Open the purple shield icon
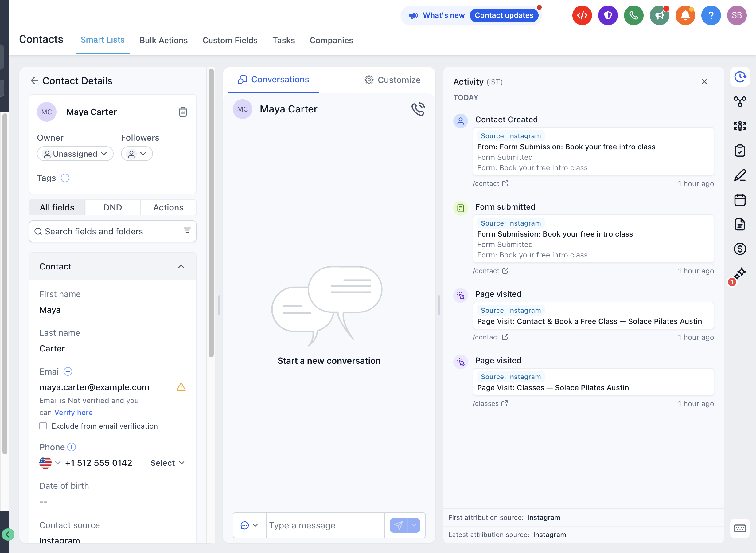 click(608, 15)
